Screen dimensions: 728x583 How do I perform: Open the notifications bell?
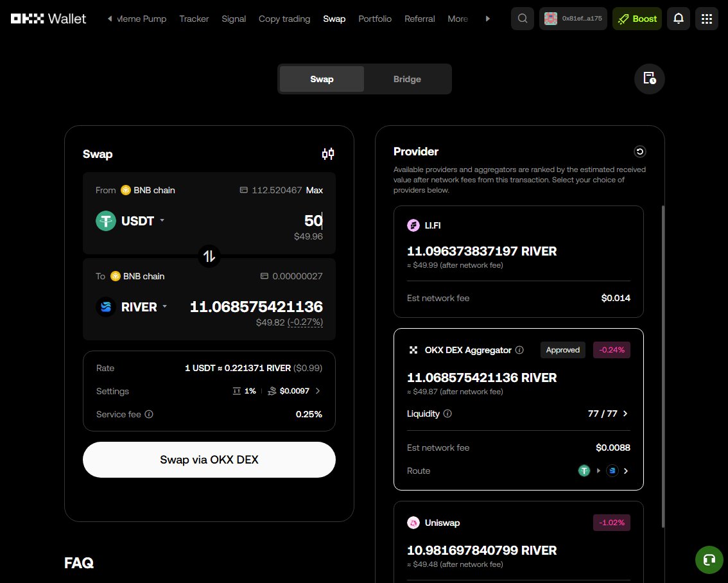point(679,19)
